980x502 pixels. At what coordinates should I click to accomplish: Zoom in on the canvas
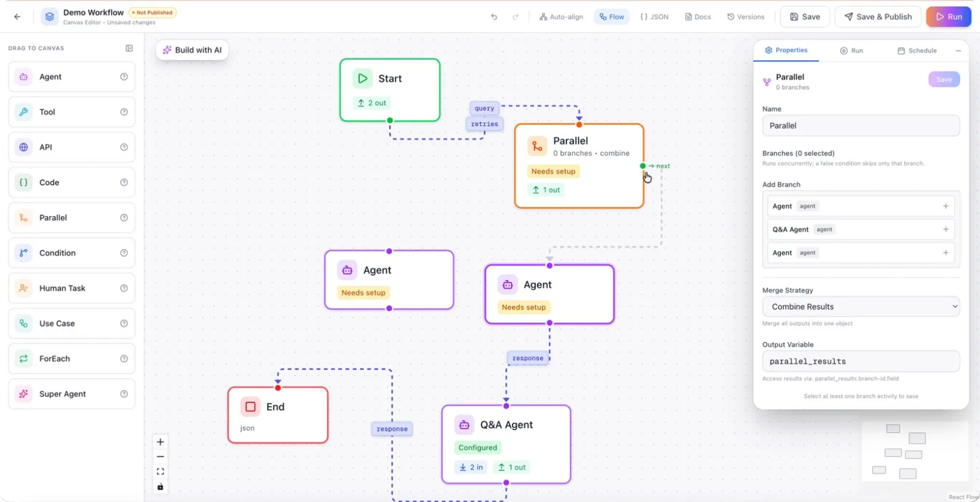(160, 442)
